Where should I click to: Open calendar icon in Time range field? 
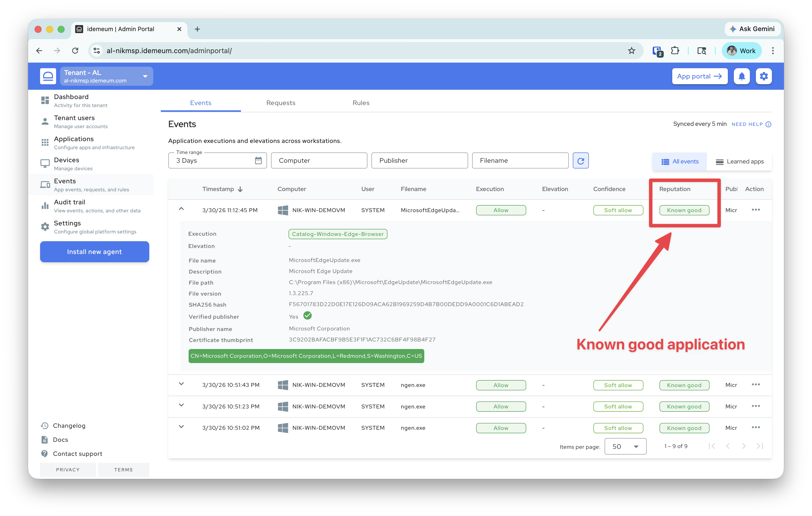click(x=258, y=161)
